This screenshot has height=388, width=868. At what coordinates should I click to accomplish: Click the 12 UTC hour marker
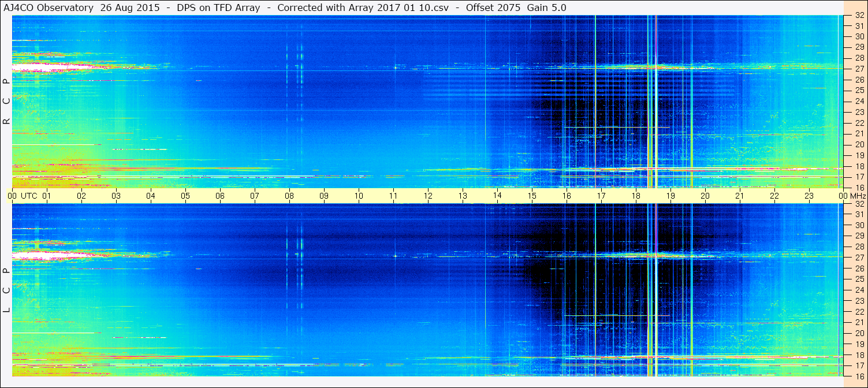point(428,196)
